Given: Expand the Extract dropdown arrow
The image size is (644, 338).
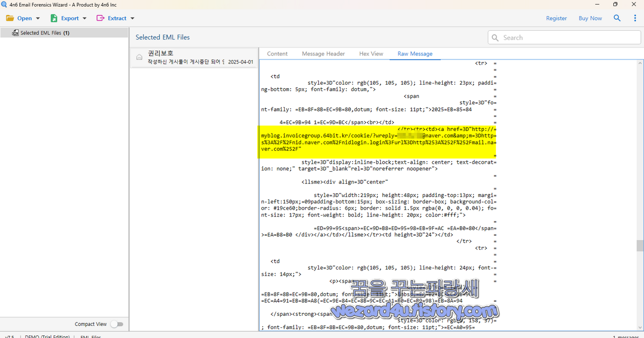Looking at the screenshot, I should tap(132, 19).
